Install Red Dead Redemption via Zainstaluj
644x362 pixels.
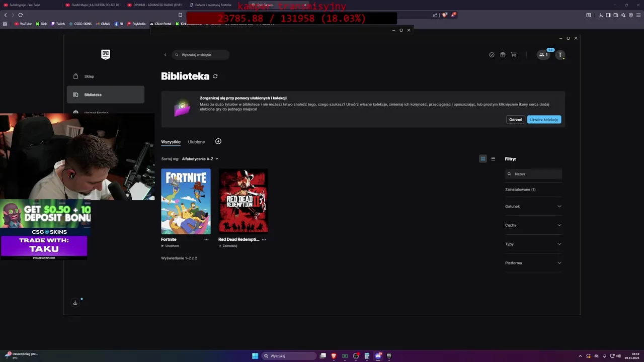[228, 246]
